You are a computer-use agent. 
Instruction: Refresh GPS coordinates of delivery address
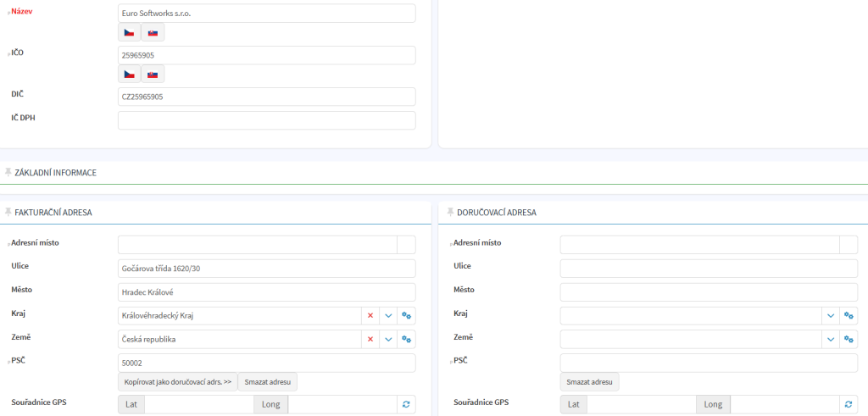[x=849, y=405]
